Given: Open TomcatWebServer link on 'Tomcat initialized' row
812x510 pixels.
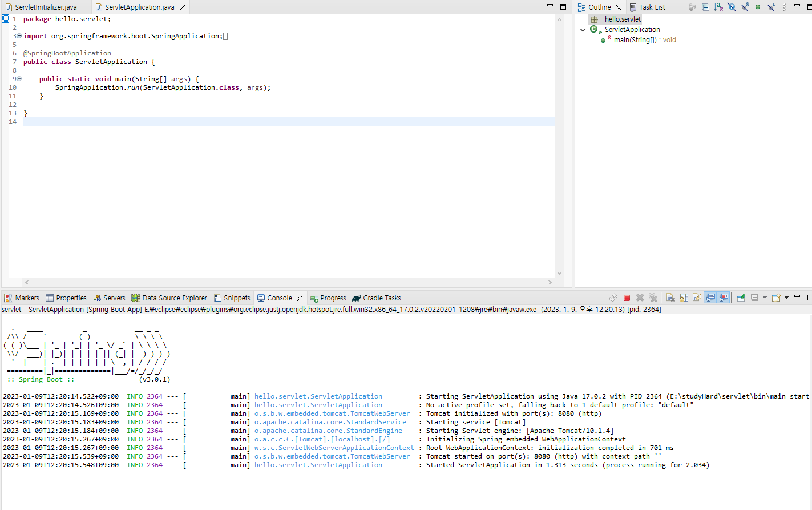Looking at the screenshot, I should (x=332, y=413).
